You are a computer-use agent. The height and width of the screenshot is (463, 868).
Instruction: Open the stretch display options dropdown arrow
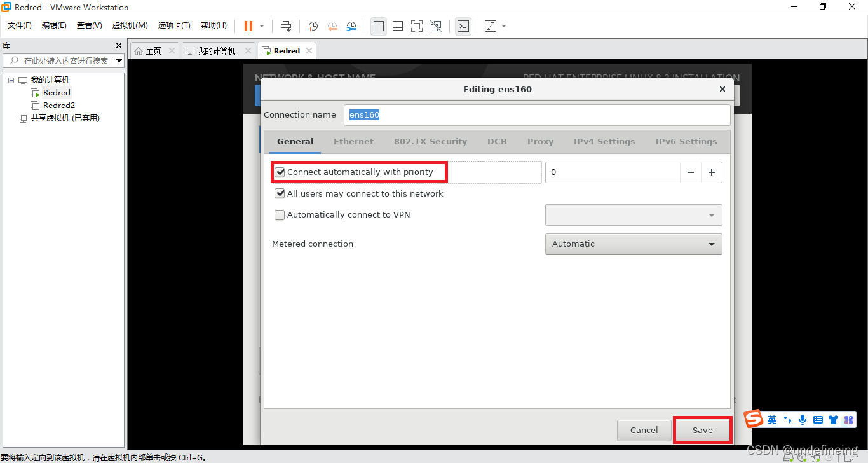(x=504, y=26)
